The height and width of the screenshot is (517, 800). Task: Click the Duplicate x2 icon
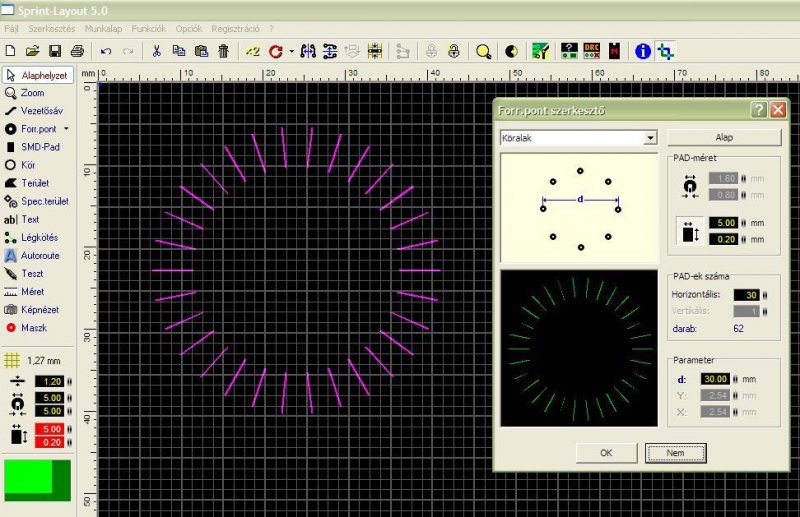pyautogui.click(x=253, y=51)
